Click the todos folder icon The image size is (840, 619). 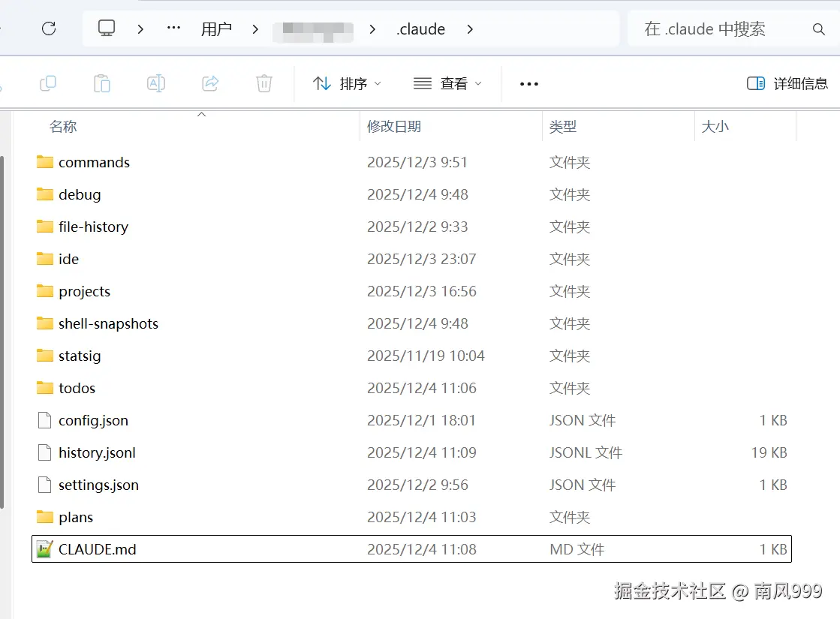pos(45,388)
